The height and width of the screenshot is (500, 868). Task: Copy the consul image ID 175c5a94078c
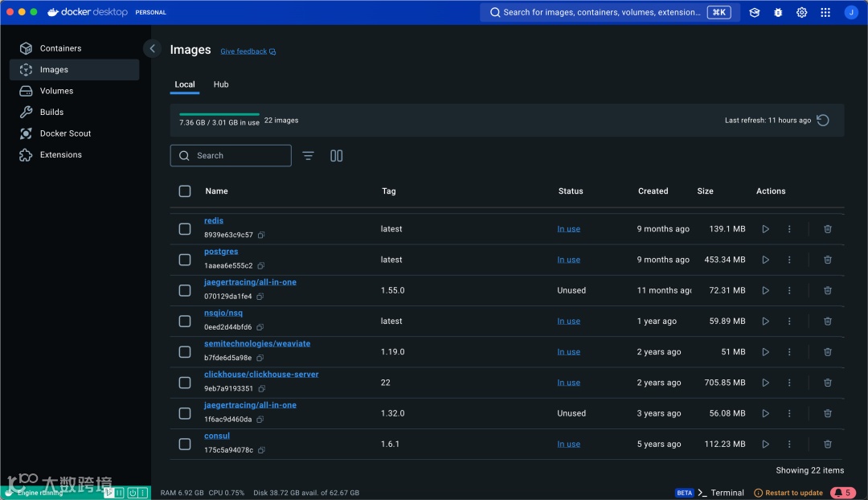click(261, 450)
